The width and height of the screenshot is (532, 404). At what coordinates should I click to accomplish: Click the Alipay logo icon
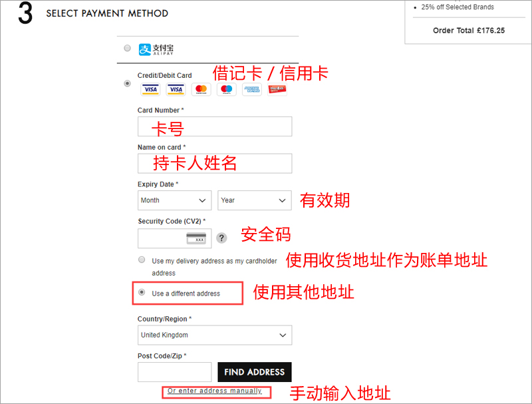click(x=156, y=49)
